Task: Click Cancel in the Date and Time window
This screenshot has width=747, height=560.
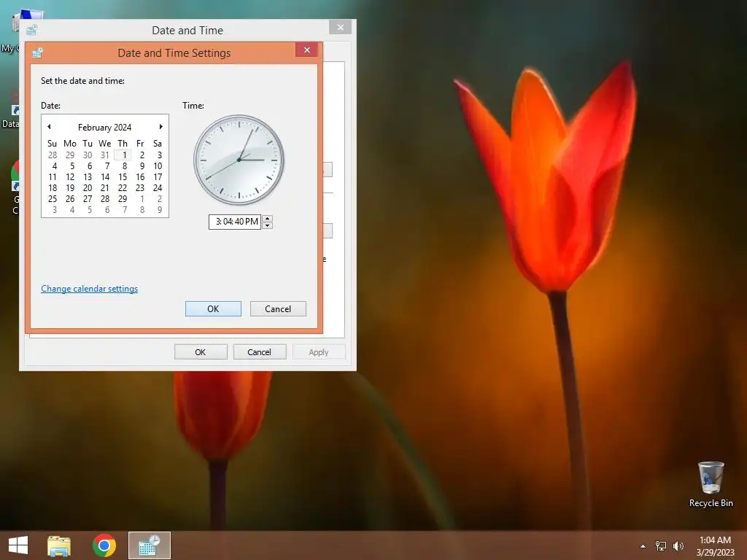Action: [259, 352]
